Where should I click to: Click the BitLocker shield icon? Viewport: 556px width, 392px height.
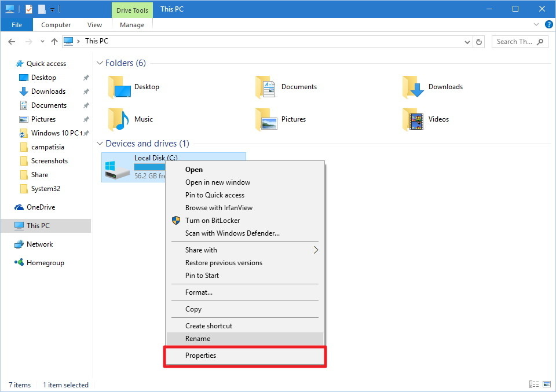click(176, 221)
